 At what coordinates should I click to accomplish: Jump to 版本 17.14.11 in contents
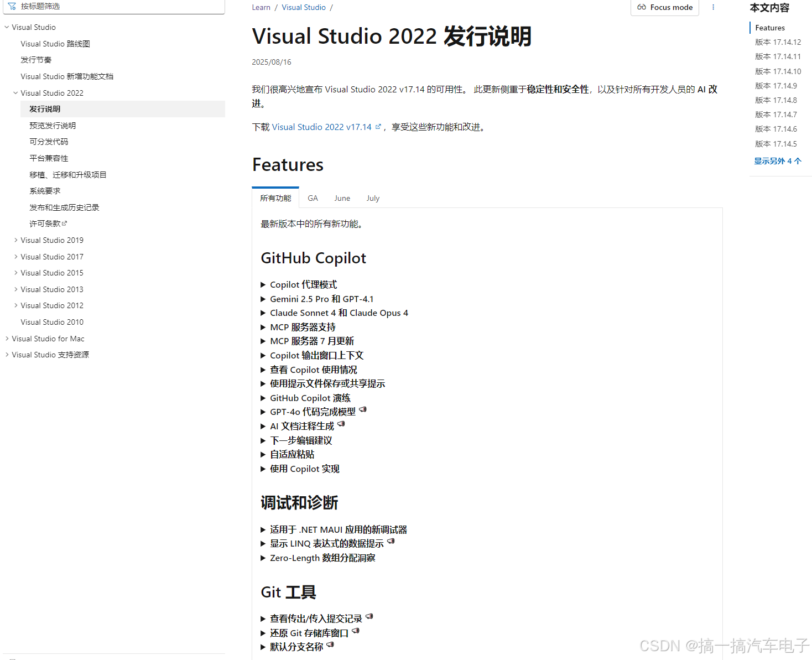click(x=778, y=56)
